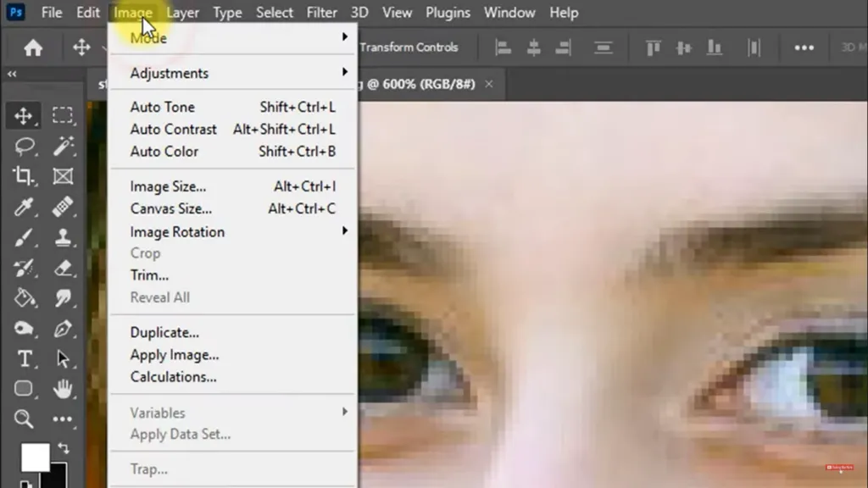Select the Lasso tool
Screen dimensions: 868x488
click(24, 147)
